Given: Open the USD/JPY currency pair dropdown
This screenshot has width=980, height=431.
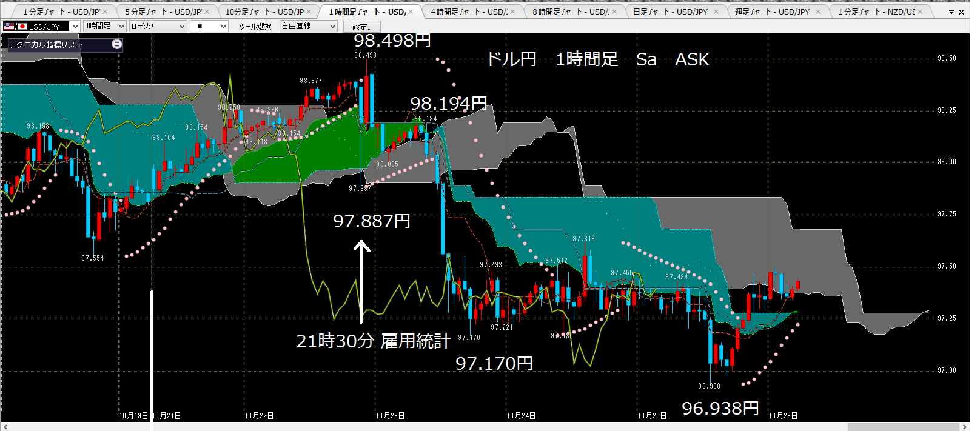Looking at the screenshot, I should click(41, 26).
